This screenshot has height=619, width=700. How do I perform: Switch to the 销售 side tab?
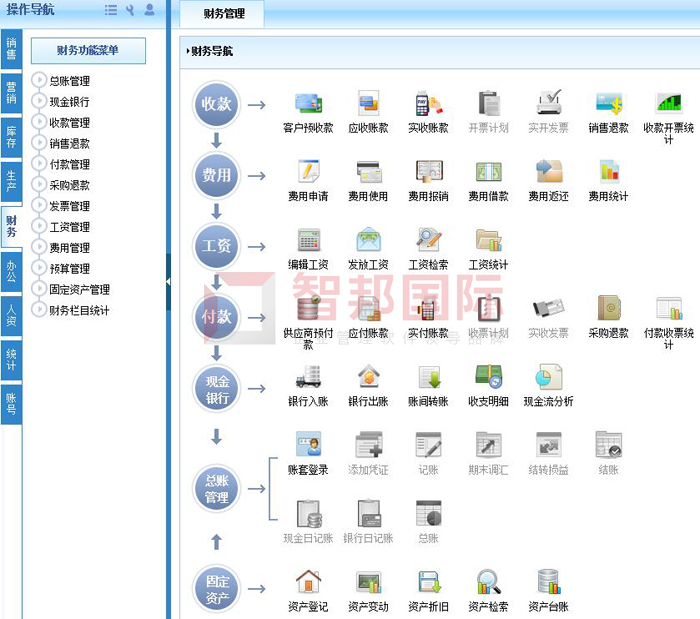tap(11, 48)
